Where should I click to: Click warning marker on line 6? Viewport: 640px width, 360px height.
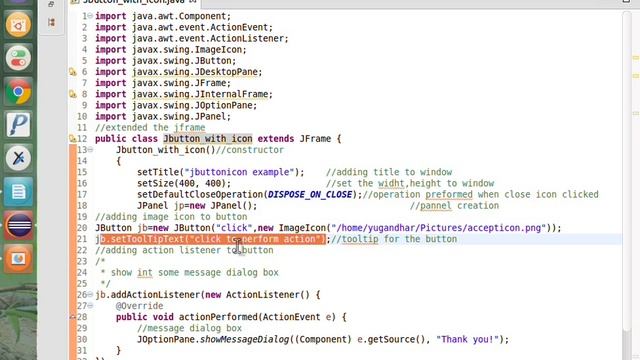click(73, 72)
